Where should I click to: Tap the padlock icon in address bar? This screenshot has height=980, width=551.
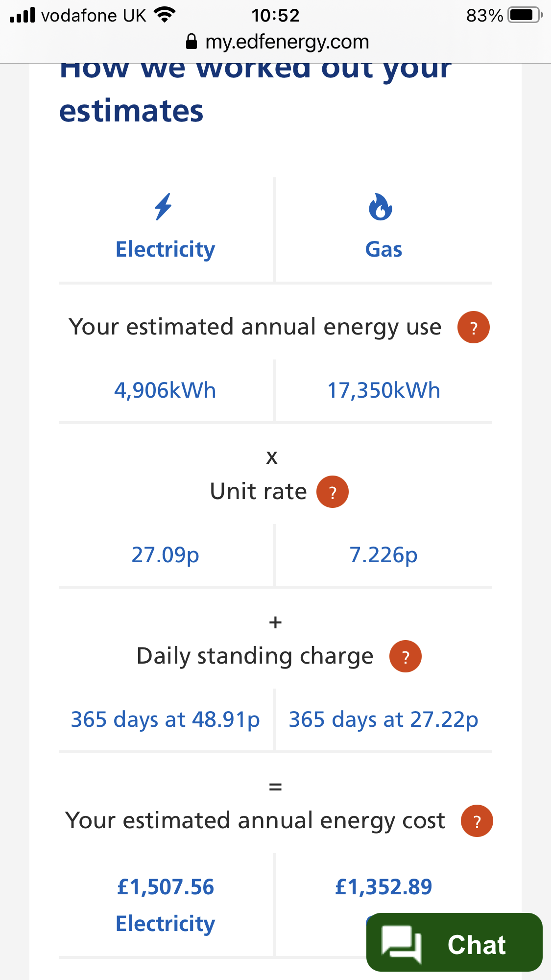click(192, 42)
